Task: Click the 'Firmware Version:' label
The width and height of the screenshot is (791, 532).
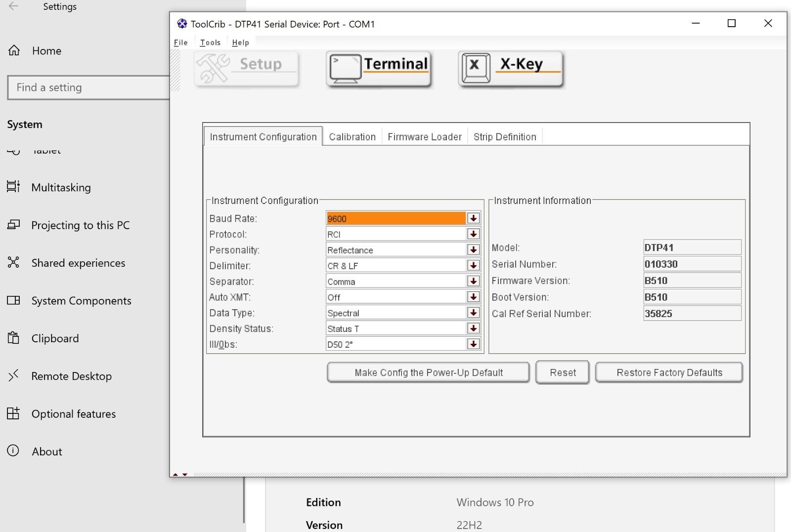Action: (x=530, y=281)
